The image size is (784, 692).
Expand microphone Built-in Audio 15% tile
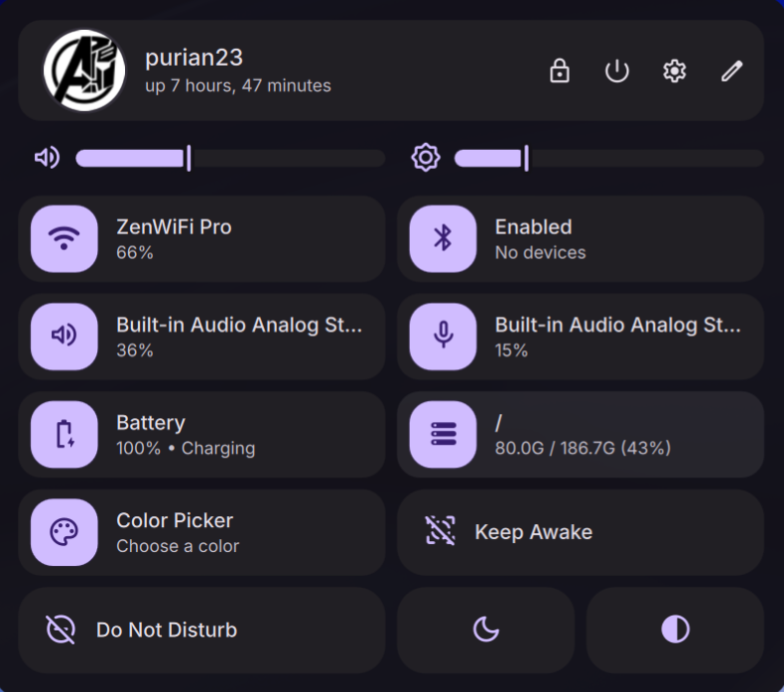click(619, 337)
